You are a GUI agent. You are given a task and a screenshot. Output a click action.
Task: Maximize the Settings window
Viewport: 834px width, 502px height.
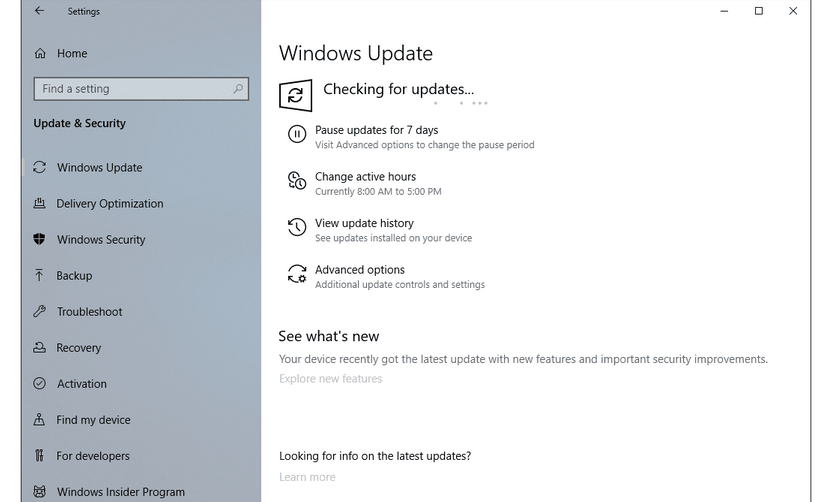tap(758, 11)
